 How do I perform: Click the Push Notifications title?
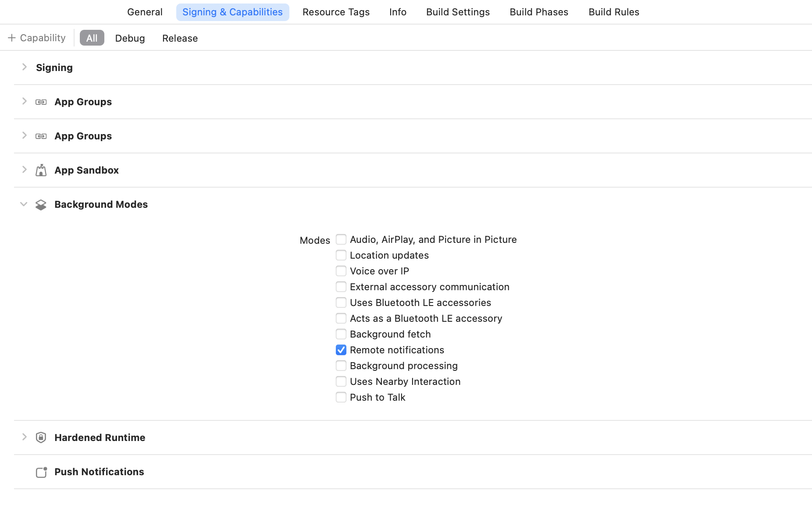(99, 472)
